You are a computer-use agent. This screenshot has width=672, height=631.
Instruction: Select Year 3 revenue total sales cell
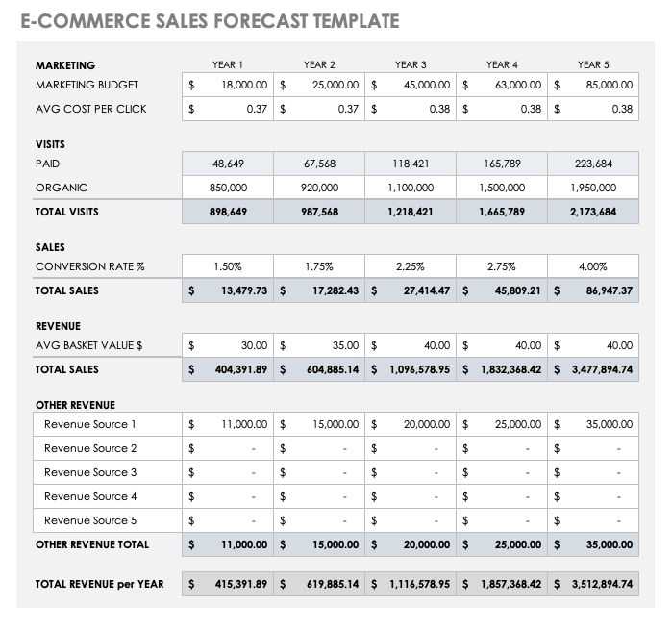[x=411, y=369]
